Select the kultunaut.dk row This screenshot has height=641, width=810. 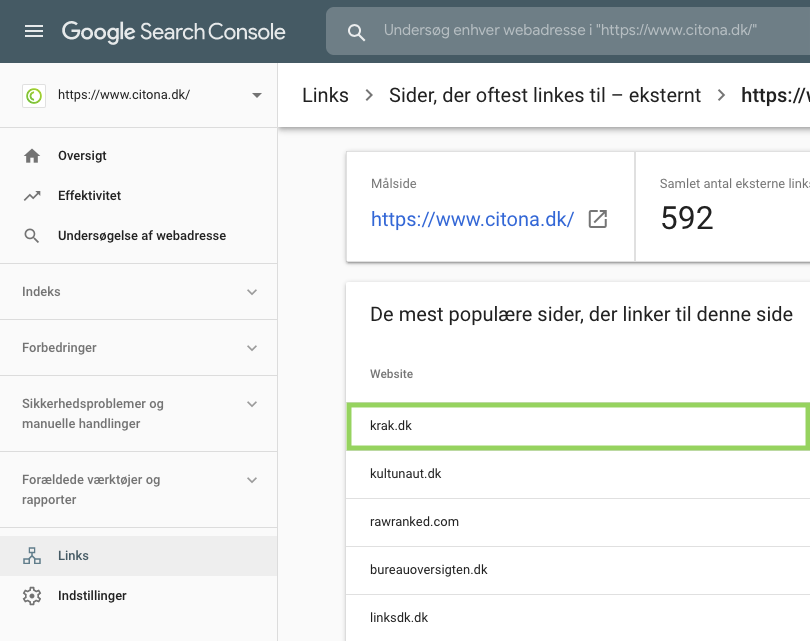click(578, 474)
